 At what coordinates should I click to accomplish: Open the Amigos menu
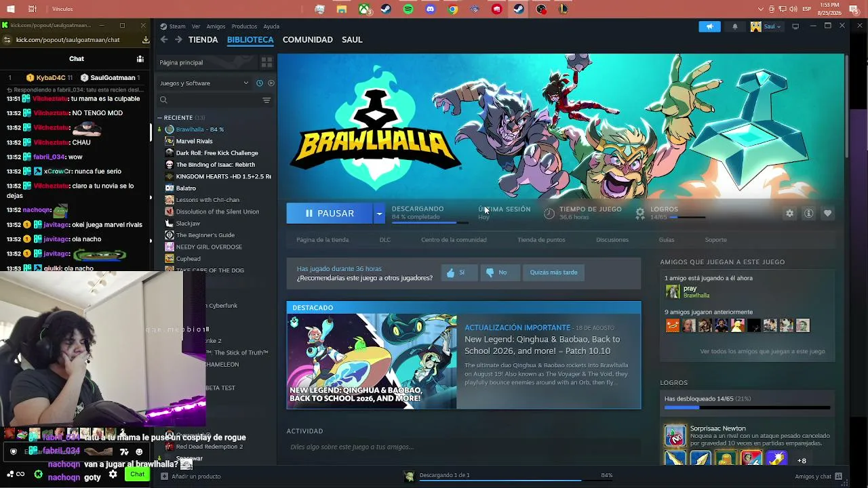[216, 26]
